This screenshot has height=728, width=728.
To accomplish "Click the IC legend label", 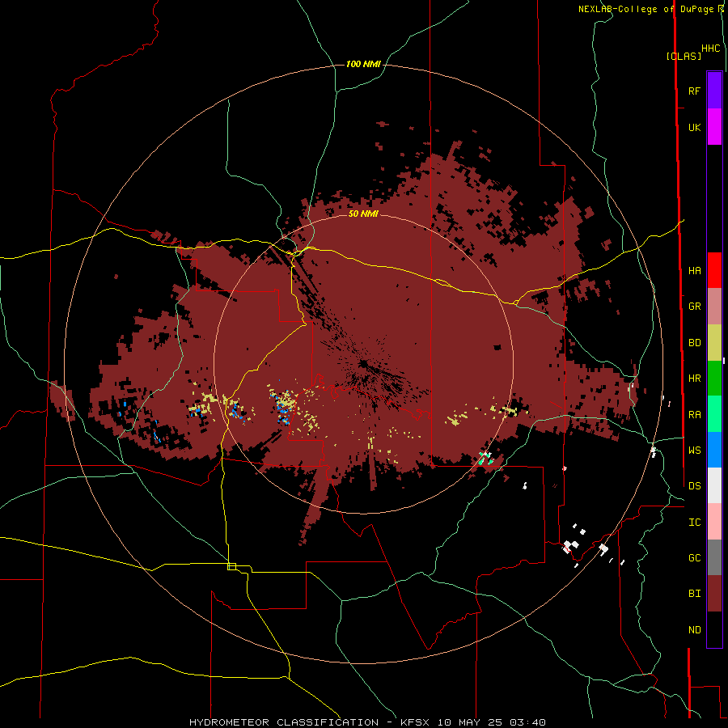I will tap(695, 522).
